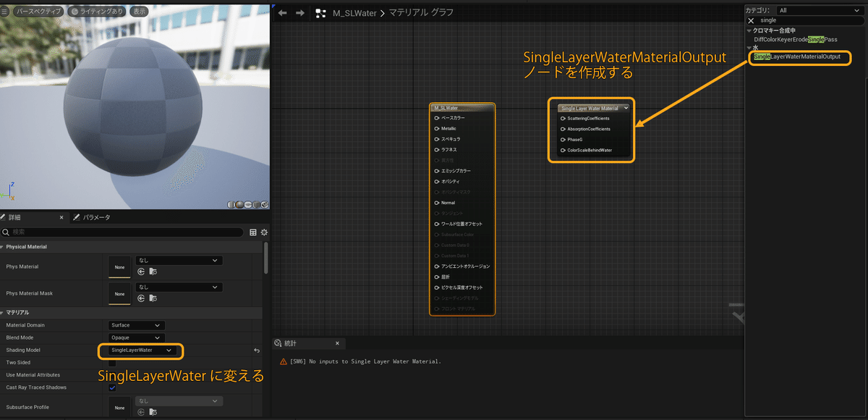Image resolution: width=868 pixels, height=420 pixels.
Task: Click the Phys Material Mask None thumbnail
Action: (119, 293)
